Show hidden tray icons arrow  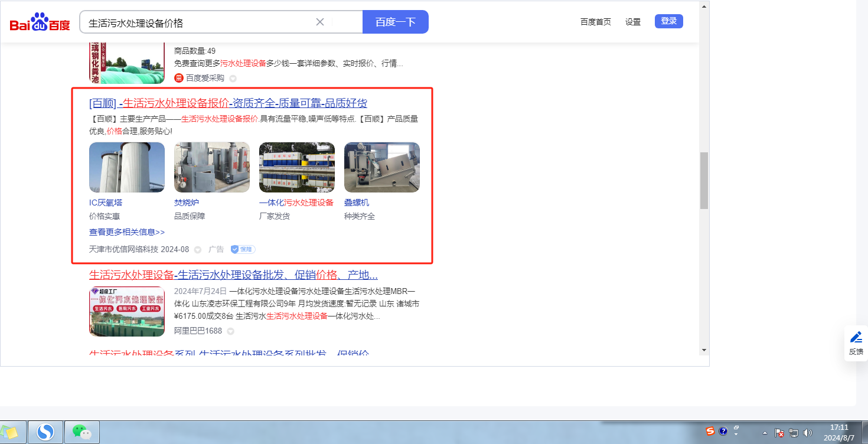(765, 433)
